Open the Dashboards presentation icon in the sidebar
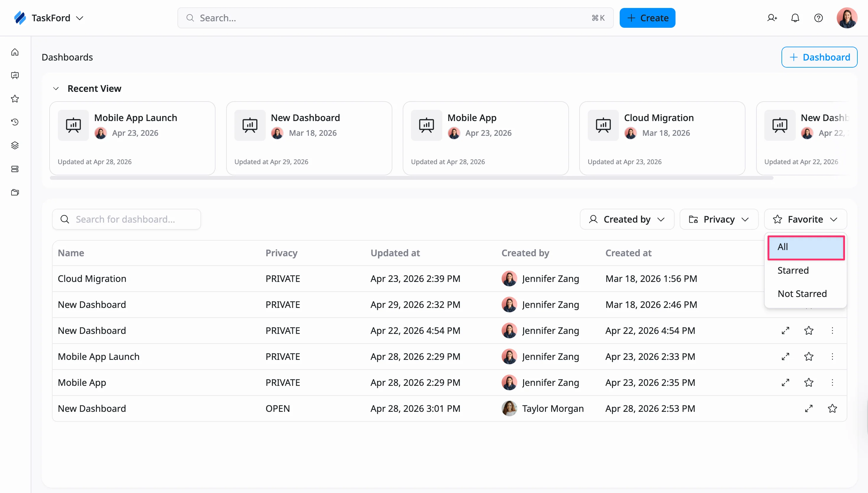Image resolution: width=868 pixels, height=493 pixels. pos(15,76)
